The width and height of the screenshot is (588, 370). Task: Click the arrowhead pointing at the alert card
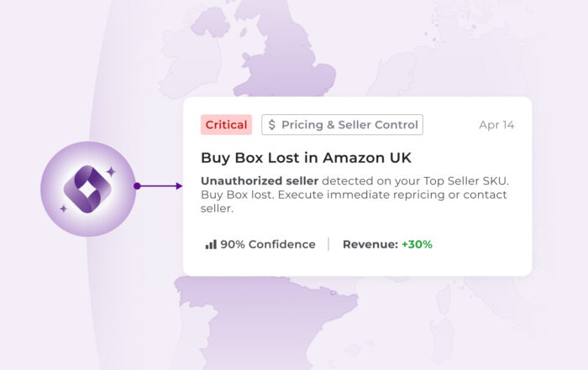point(178,186)
